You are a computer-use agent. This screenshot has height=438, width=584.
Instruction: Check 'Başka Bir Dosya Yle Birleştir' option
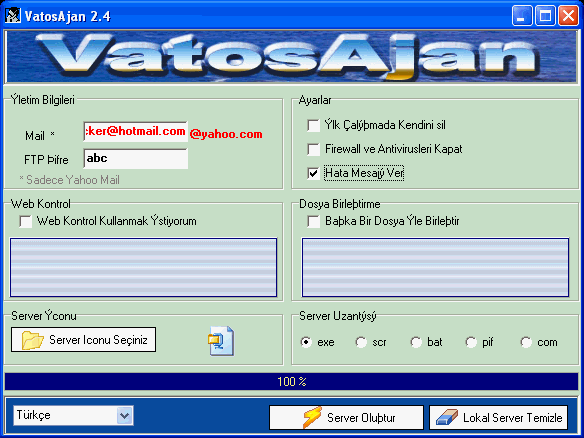(x=313, y=221)
